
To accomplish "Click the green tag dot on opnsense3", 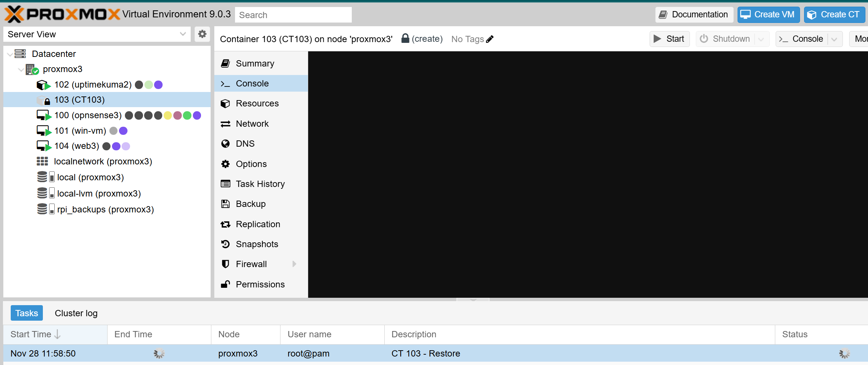I will click(x=187, y=116).
